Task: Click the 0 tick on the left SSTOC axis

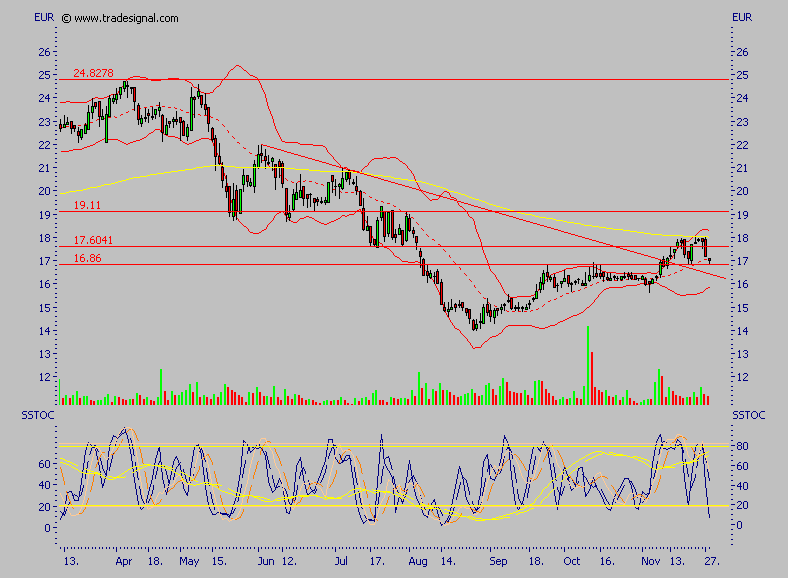Action: (47, 528)
